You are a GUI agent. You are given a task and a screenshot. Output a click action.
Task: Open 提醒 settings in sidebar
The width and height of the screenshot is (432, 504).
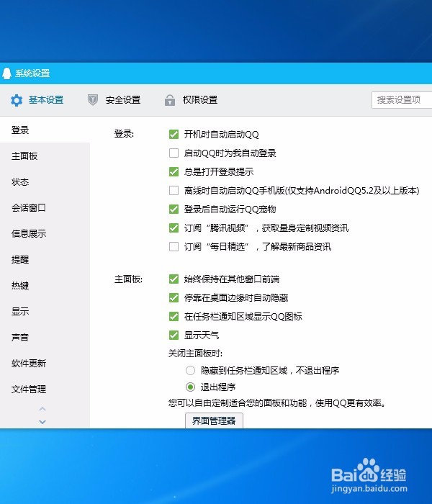(x=20, y=260)
